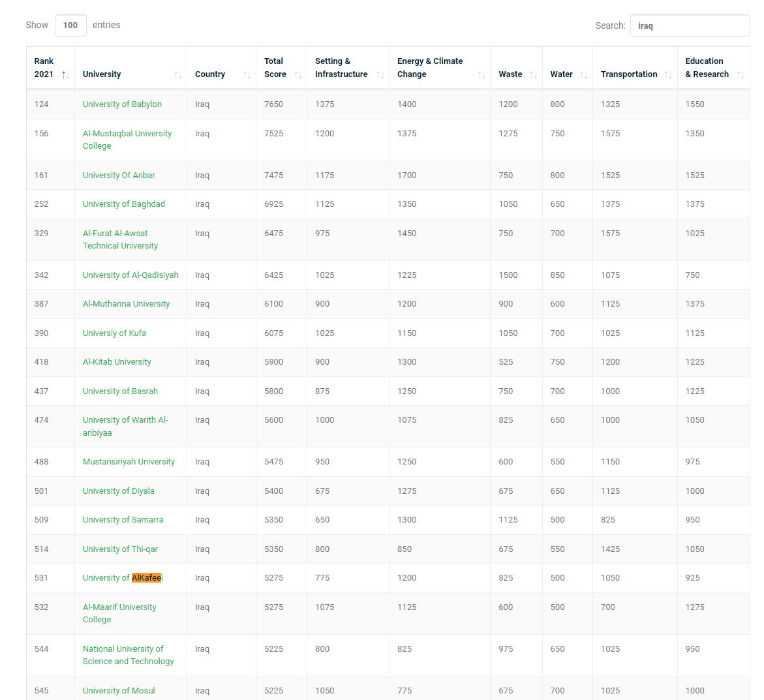This screenshot has height=700, width=764.
Task: Select rank cell 509
Action: pyautogui.click(x=41, y=520)
